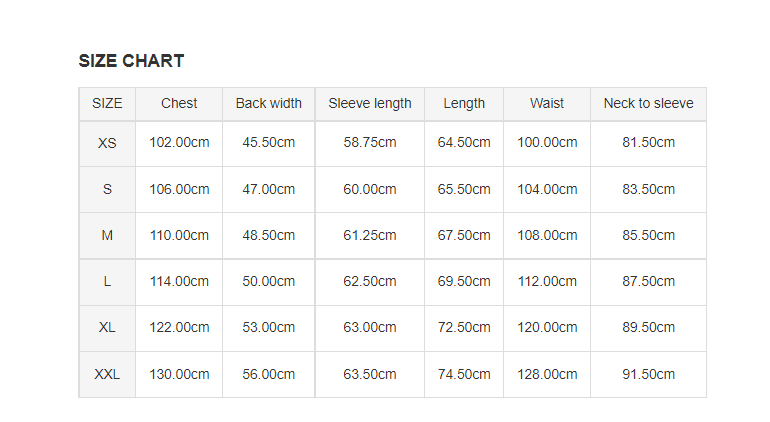Click the L size row label

(107, 282)
